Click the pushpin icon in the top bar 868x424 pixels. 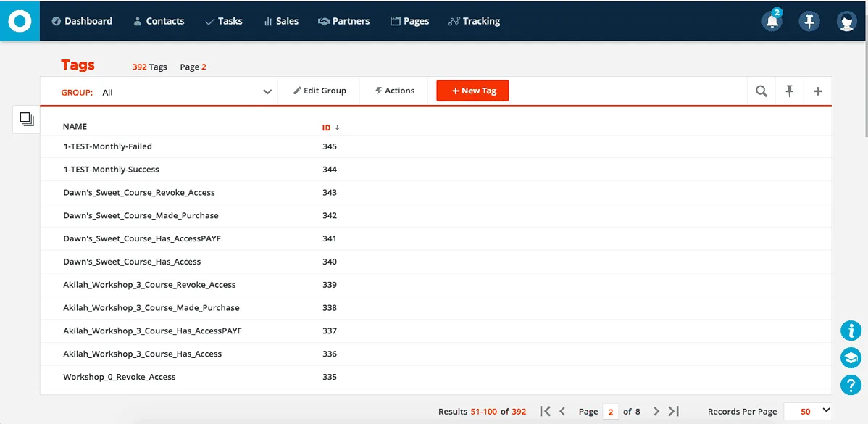click(809, 21)
